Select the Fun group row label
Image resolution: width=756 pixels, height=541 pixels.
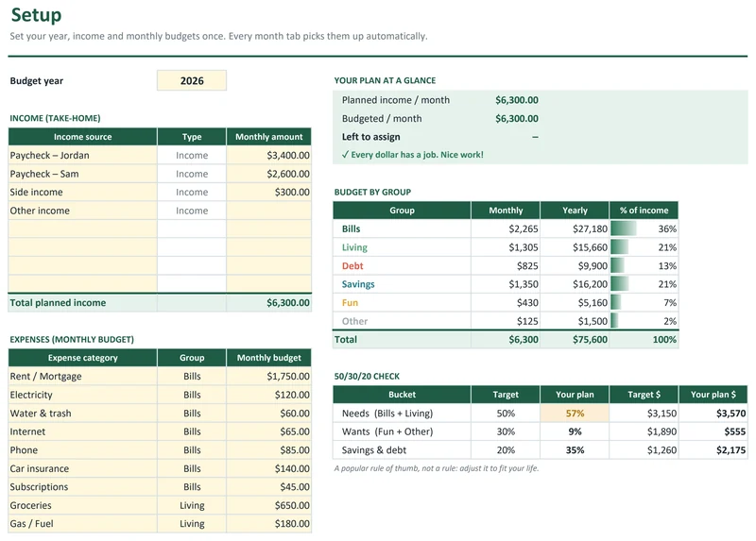click(350, 302)
